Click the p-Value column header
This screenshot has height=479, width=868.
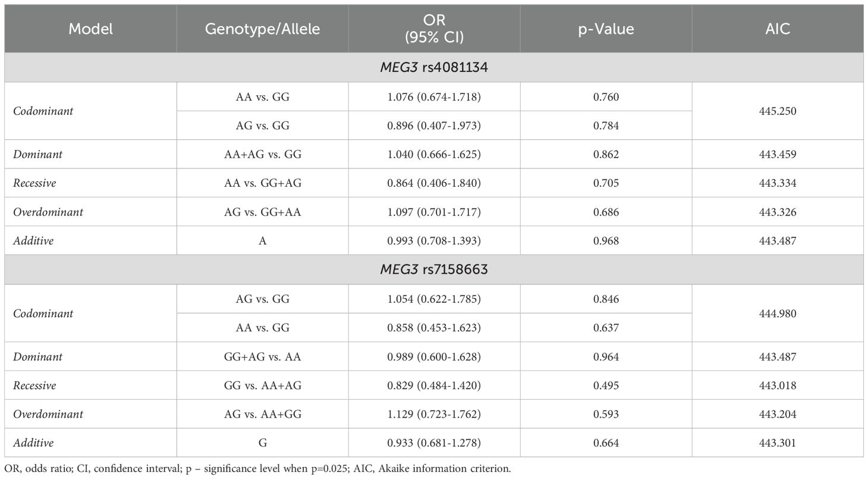(x=606, y=29)
